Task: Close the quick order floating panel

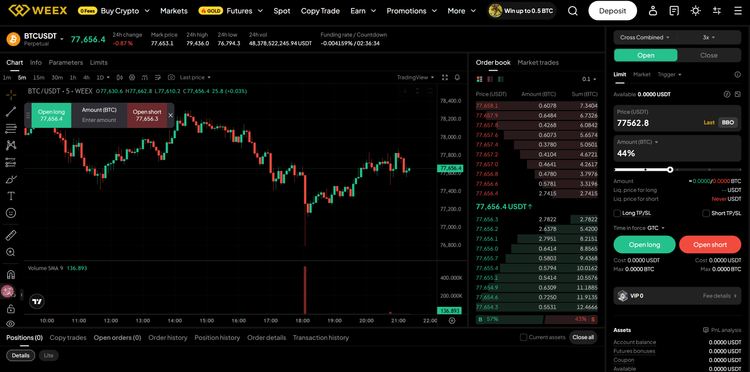Action: pos(171,115)
